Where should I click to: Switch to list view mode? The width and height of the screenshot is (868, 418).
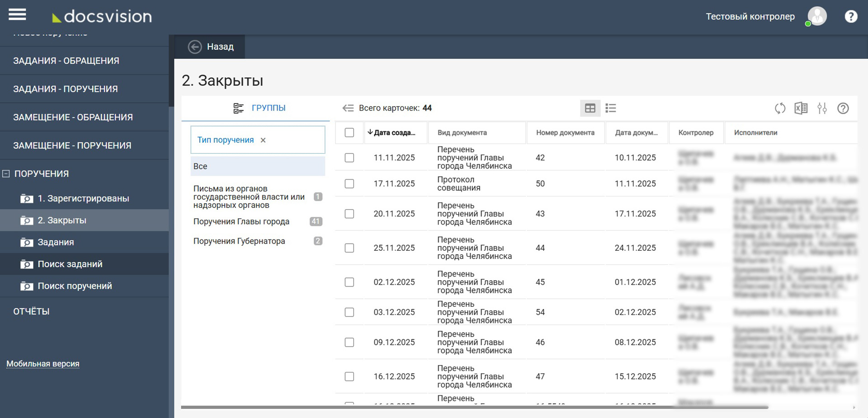click(x=611, y=108)
